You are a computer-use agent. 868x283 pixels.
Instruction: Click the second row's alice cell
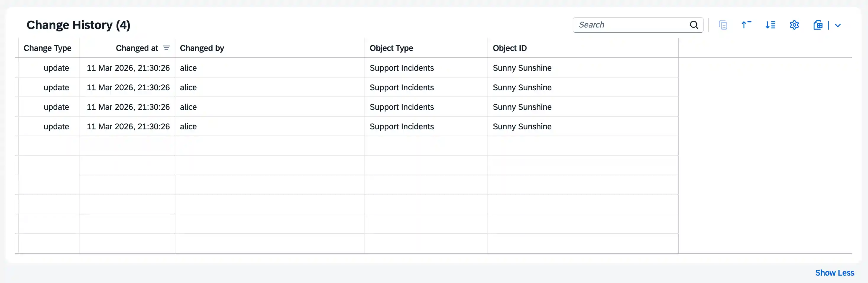click(188, 87)
